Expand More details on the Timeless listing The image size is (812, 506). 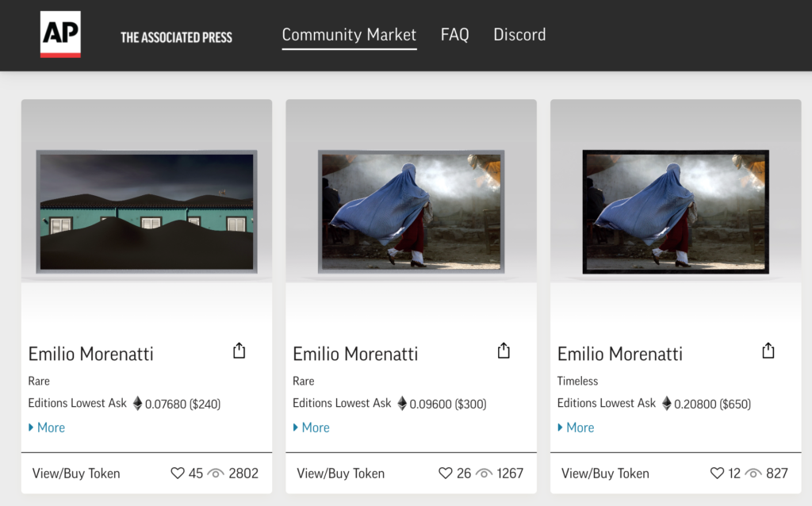(x=576, y=427)
